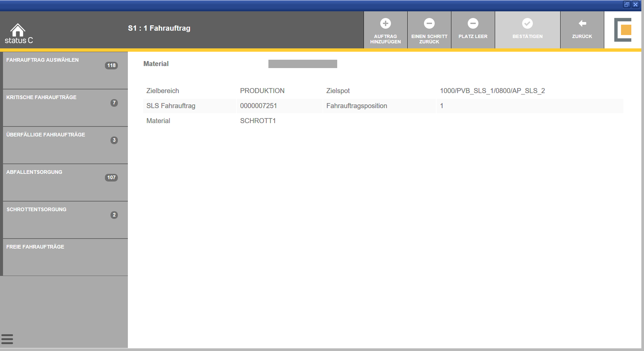Click the status C home icon
Viewport: 644px width, 351px height.
tap(18, 31)
